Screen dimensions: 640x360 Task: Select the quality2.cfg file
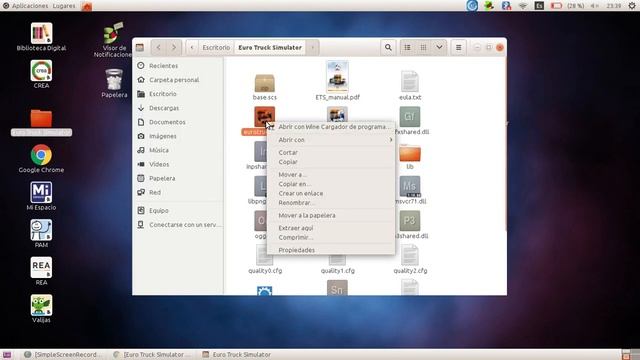click(x=410, y=260)
